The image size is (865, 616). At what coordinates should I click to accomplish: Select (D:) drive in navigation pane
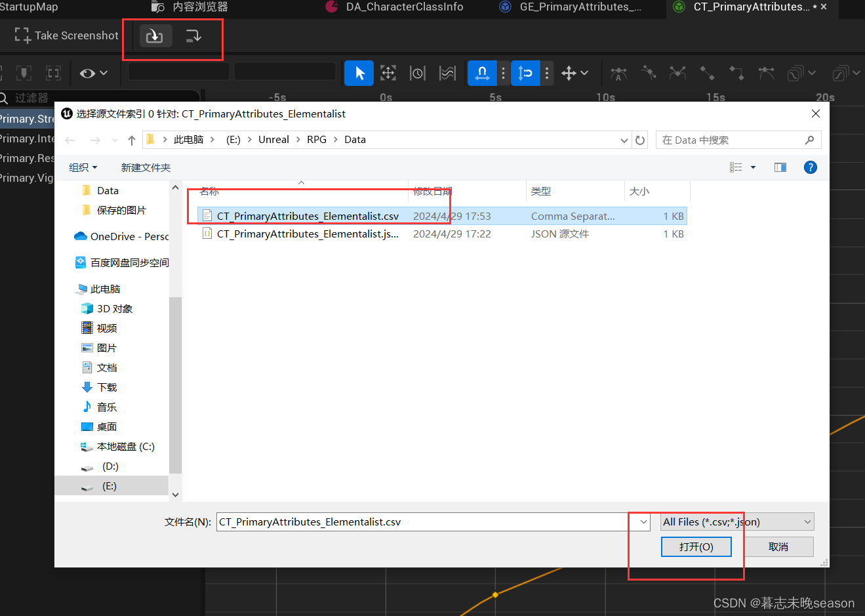coord(110,466)
